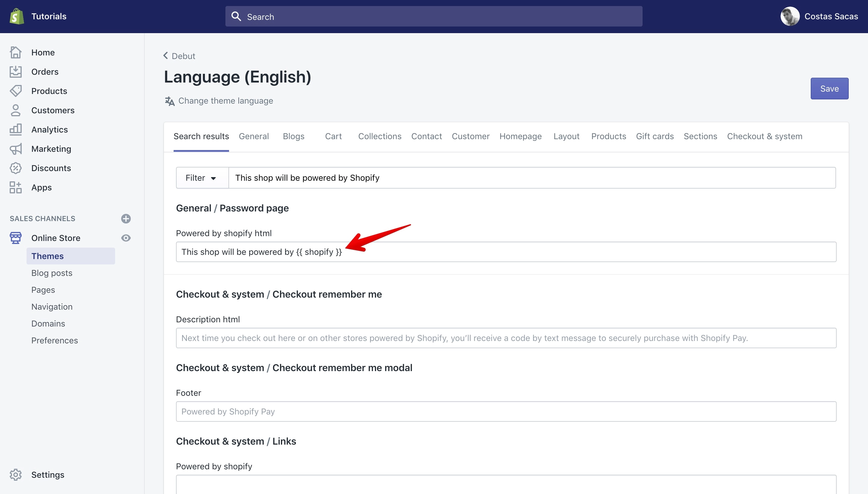
Task: Open Costas Sacas account menu
Action: [819, 16]
